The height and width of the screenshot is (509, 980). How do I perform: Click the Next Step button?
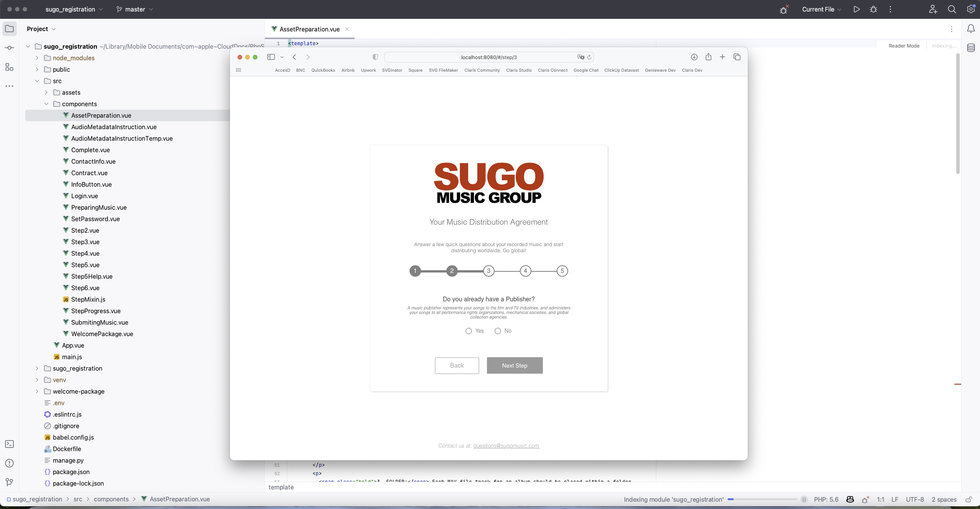[514, 365]
